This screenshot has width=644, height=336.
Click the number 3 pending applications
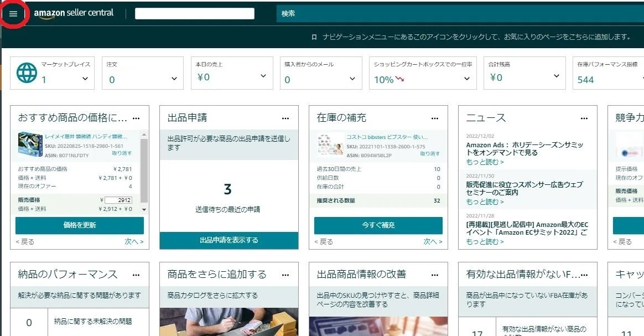point(228,189)
